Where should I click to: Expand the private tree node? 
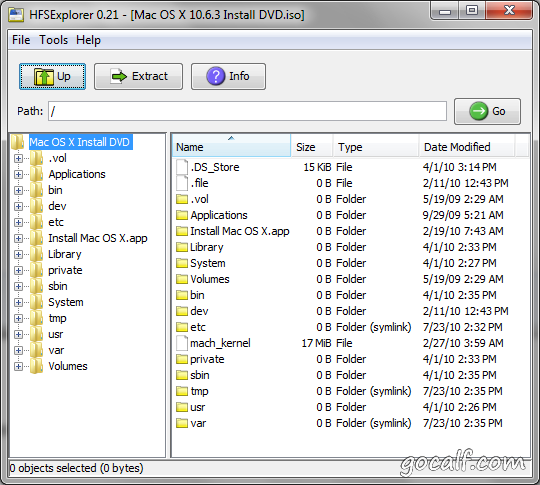[18, 270]
